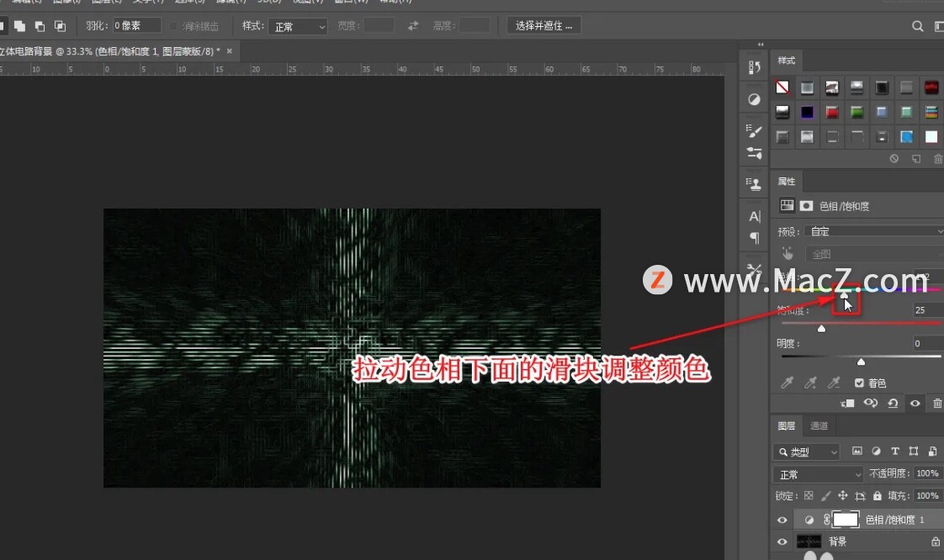Hide the 背景 layer
The image size is (944, 560).
pos(782,542)
